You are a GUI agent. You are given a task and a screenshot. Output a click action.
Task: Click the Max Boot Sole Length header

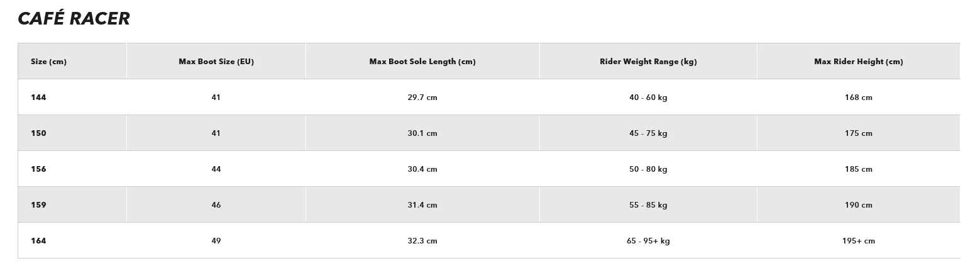[x=422, y=62]
